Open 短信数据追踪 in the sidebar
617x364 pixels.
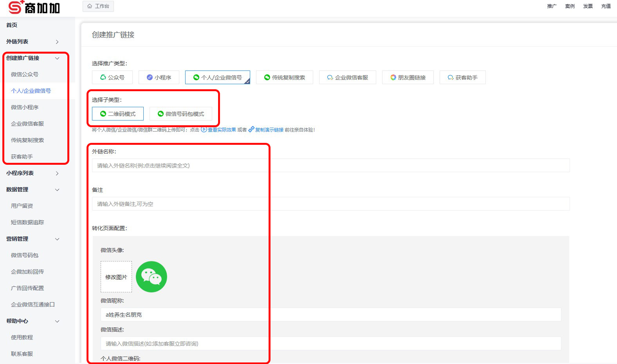pos(27,222)
